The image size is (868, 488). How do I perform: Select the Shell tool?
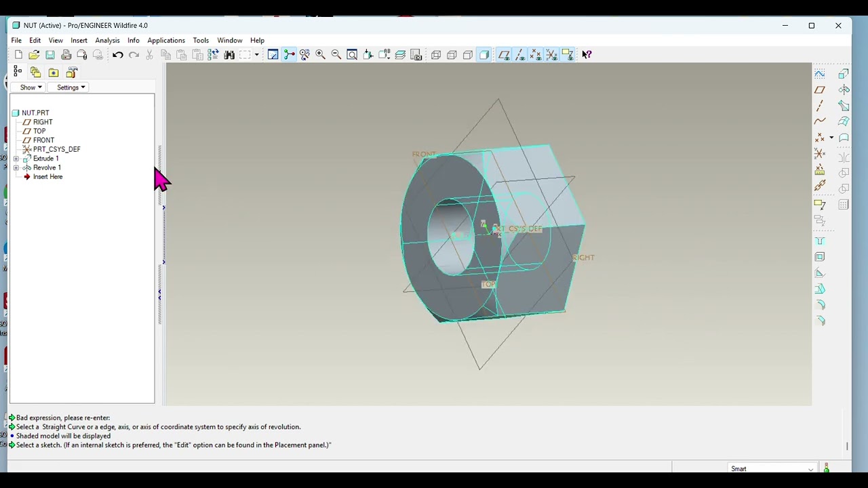(x=820, y=257)
